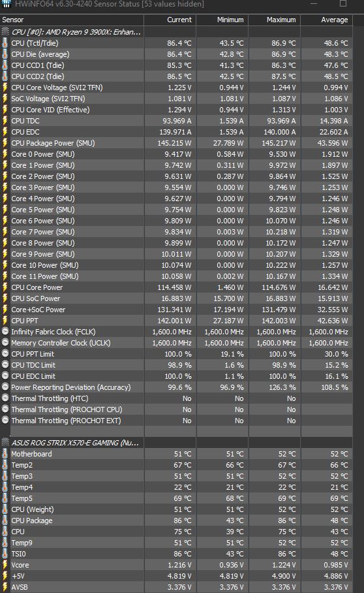
Task: Select Thermal Throttling (PROCHOT EXT) row
Action: coord(176,421)
